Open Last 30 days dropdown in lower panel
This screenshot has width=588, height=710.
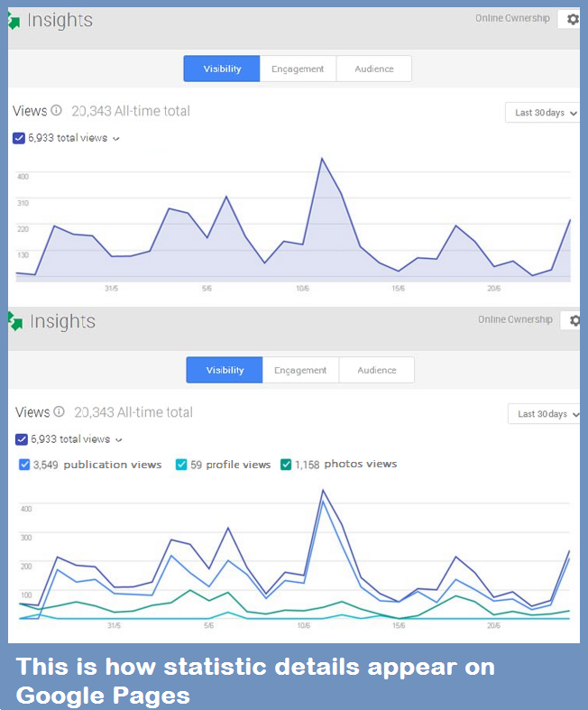click(544, 414)
